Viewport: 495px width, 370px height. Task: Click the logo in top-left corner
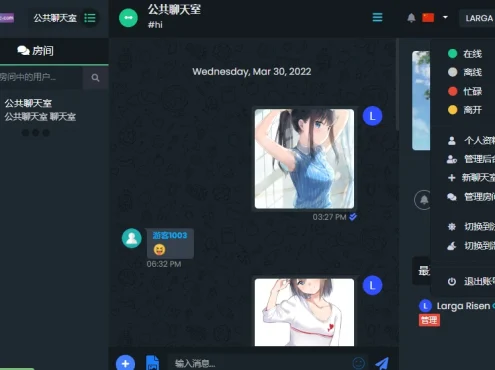pos(7,18)
